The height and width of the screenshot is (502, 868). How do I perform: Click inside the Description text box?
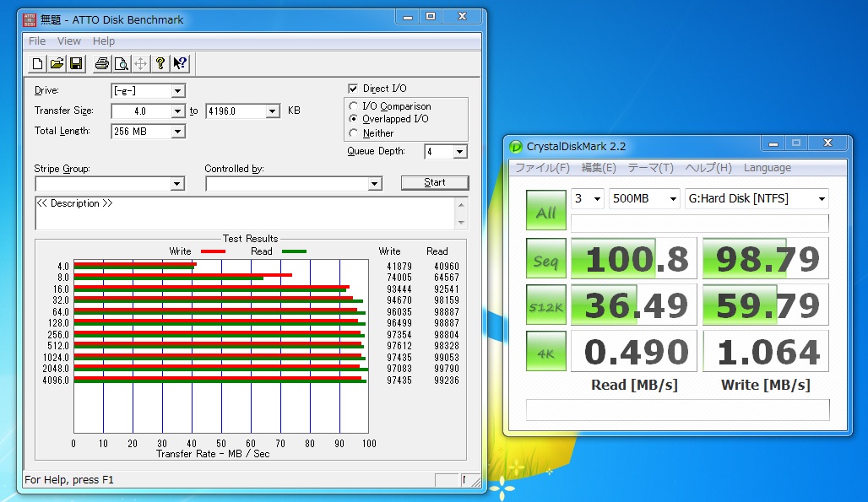(245, 213)
